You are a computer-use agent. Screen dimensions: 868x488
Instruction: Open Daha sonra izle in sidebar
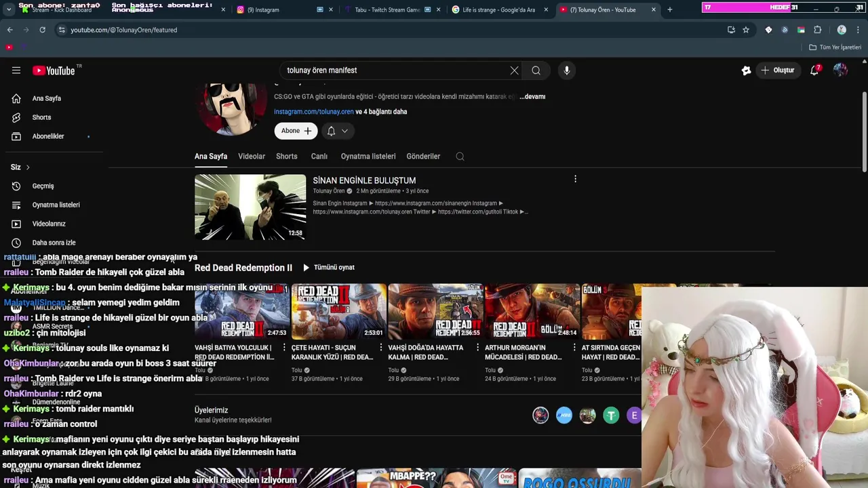click(54, 243)
